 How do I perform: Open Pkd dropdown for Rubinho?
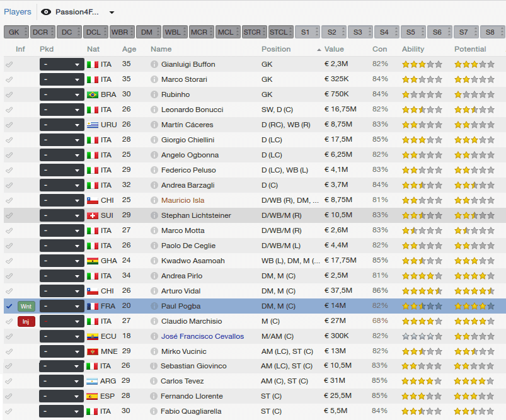pyautogui.click(x=62, y=94)
